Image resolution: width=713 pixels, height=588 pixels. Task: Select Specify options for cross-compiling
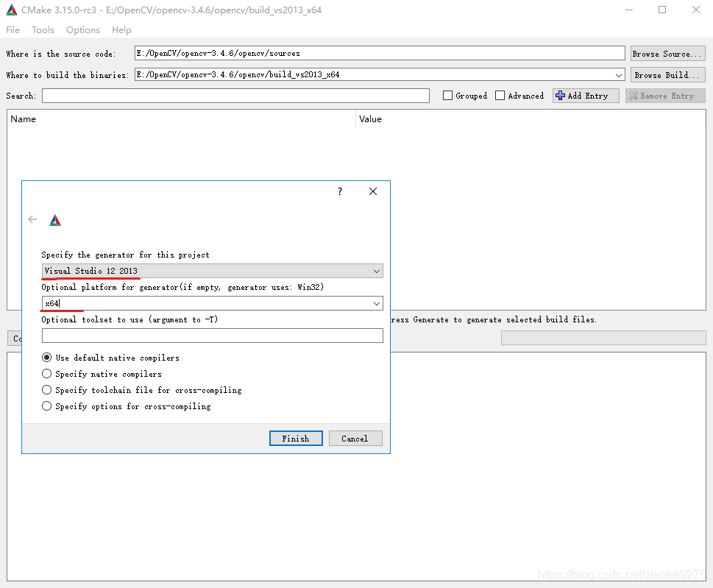tap(46, 406)
